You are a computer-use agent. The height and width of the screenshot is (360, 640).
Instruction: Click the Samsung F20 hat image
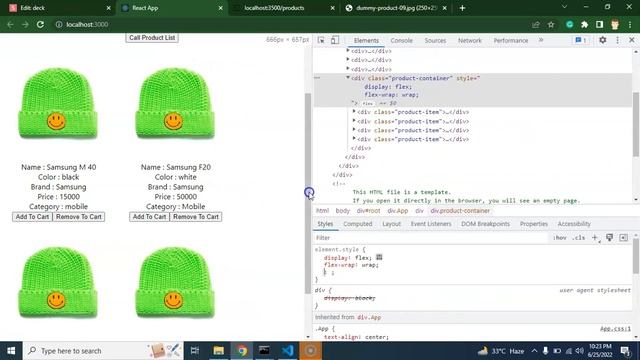pos(175,104)
